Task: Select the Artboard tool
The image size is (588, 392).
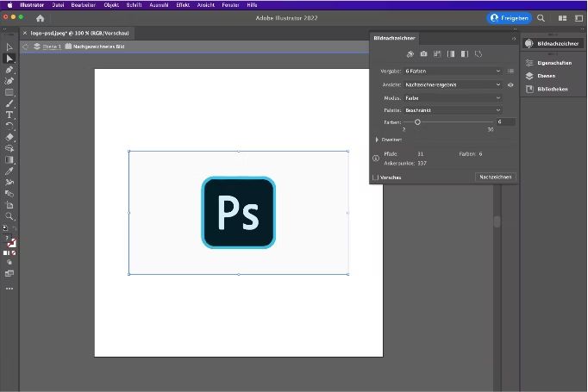Action: coord(9,205)
